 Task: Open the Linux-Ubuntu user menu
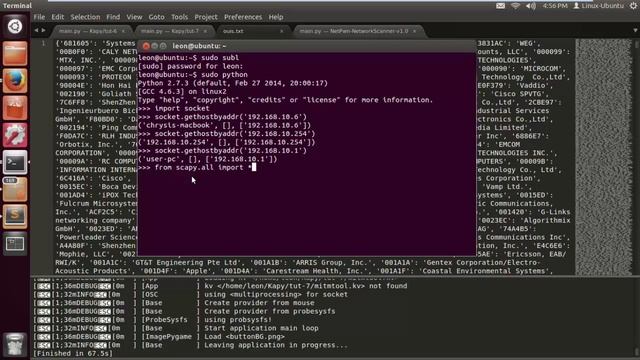click(599, 6)
